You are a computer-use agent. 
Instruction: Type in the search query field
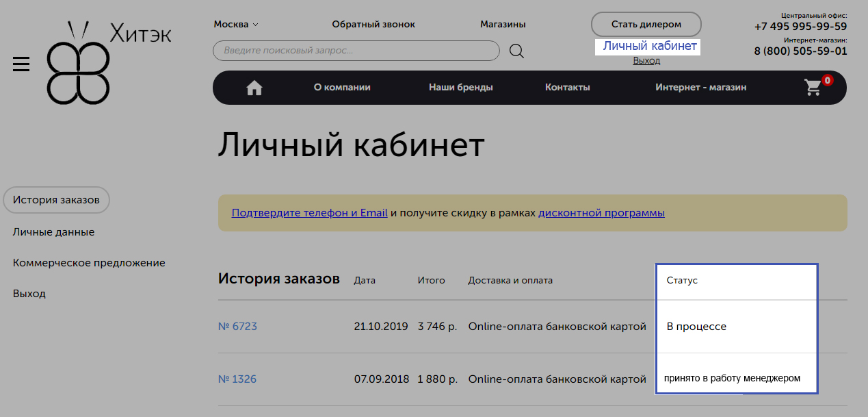356,51
